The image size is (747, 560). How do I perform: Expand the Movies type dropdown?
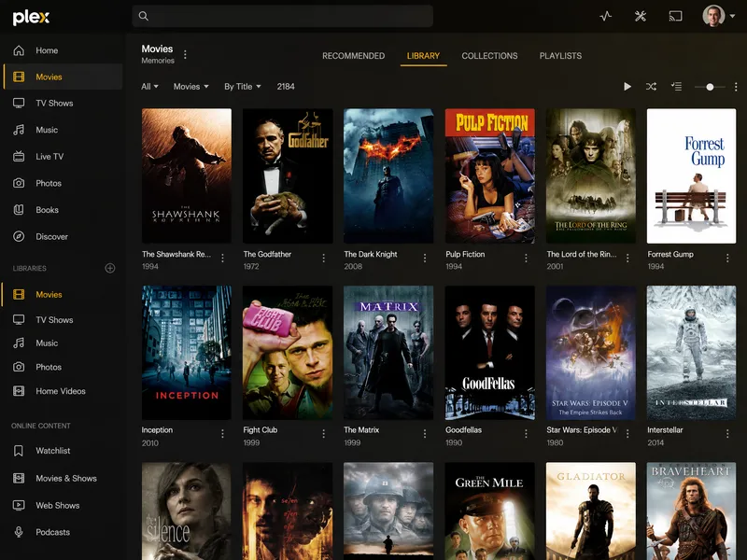(191, 87)
